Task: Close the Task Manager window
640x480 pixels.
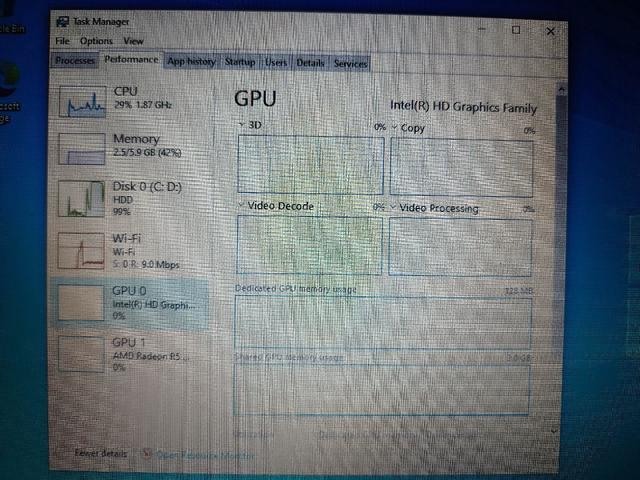Action: (x=550, y=31)
